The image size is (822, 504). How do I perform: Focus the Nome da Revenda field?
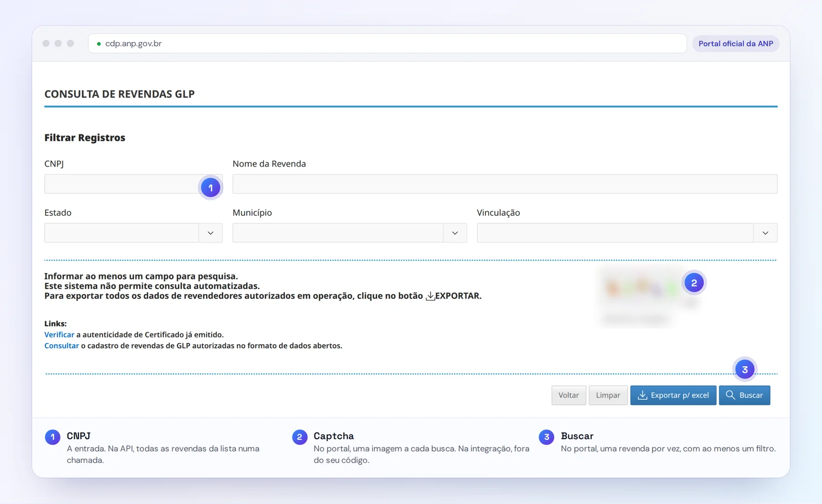click(505, 184)
